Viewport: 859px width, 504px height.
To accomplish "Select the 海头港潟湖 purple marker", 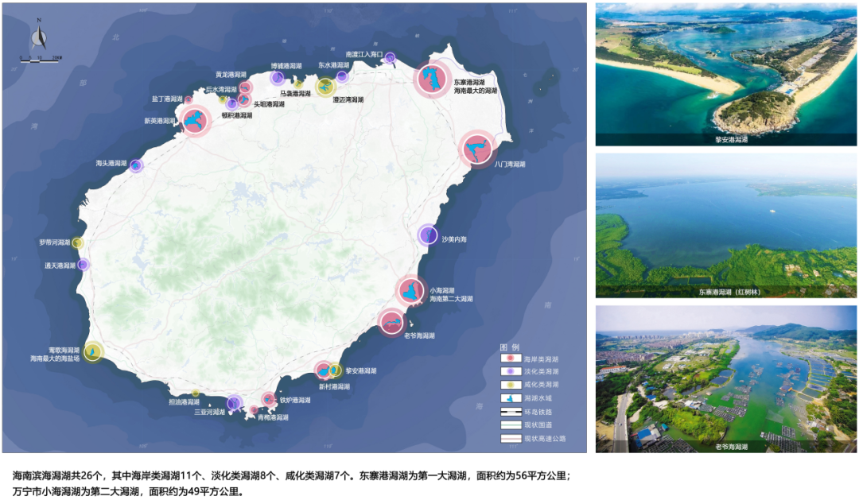I will pos(136,165).
